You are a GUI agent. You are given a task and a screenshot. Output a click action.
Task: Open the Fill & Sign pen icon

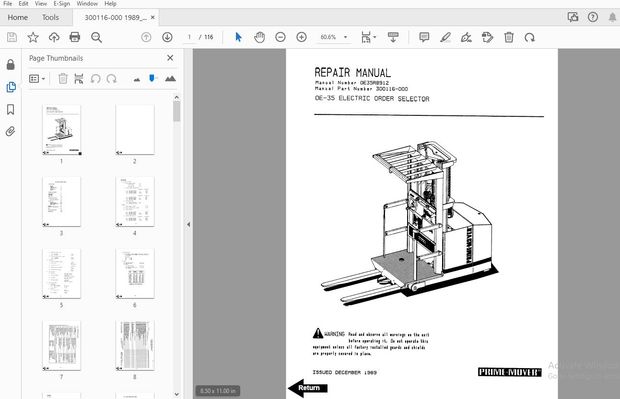click(x=466, y=37)
